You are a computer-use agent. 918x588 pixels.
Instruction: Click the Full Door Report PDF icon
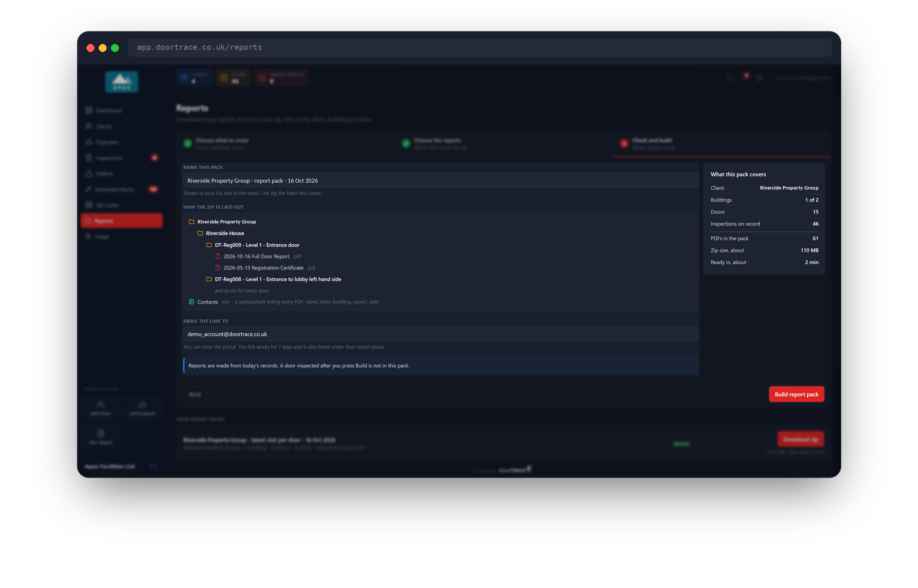pyautogui.click(x=218, y=256)
